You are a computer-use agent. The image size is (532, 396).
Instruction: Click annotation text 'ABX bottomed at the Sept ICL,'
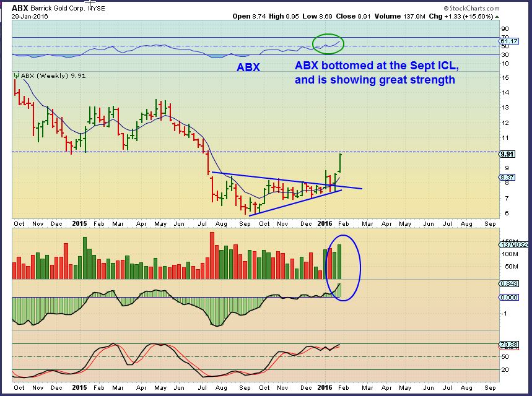point(377,66)
